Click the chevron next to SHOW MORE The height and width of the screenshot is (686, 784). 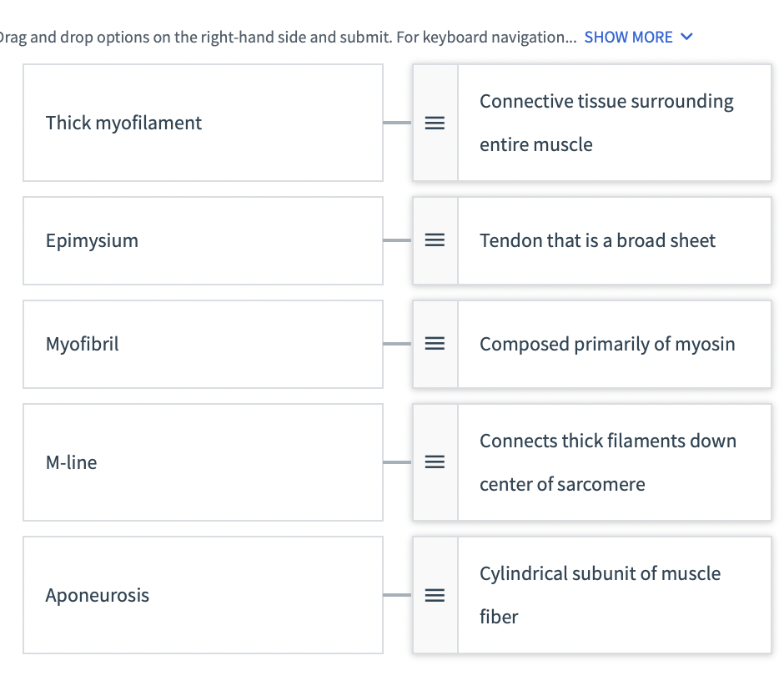pos(686,38)
